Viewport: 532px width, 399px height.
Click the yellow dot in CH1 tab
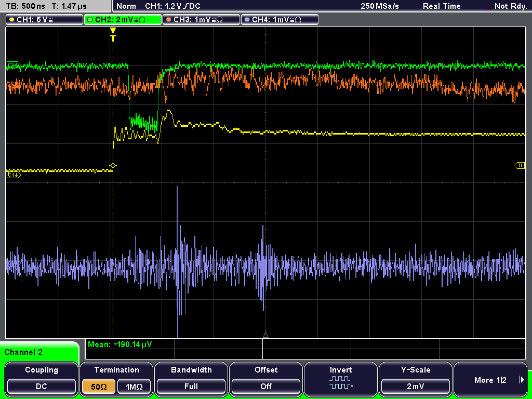coord(12,20)
